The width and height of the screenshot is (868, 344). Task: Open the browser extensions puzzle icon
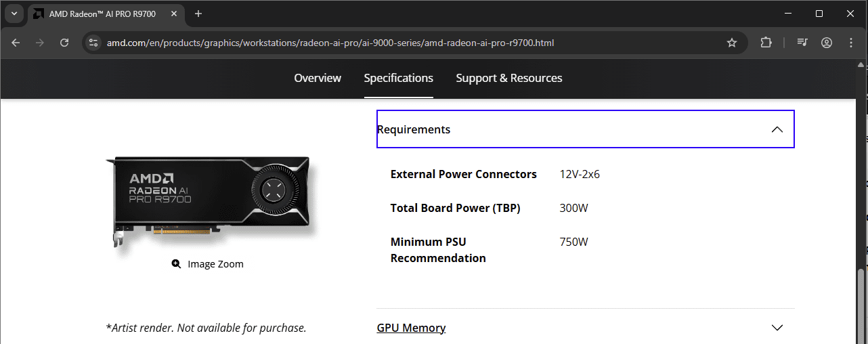click(766, 43)
